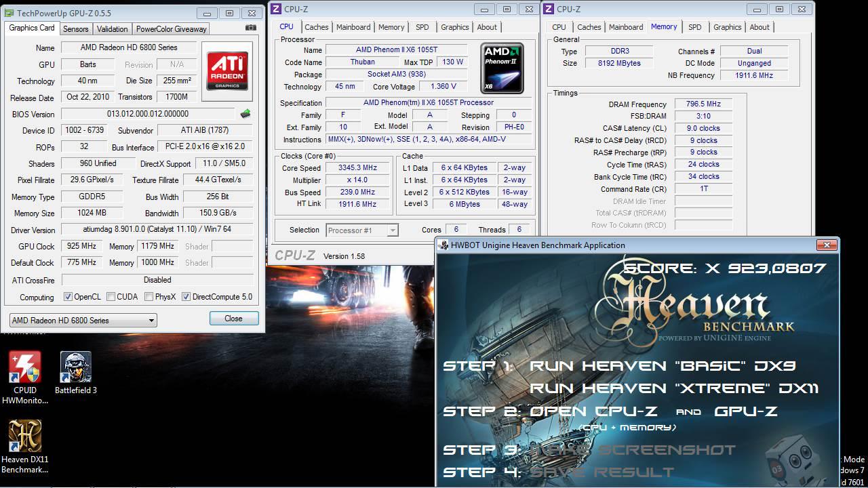
Task: Click the BIOS save chip icon in GPU-Z
Action: point(245,114)
